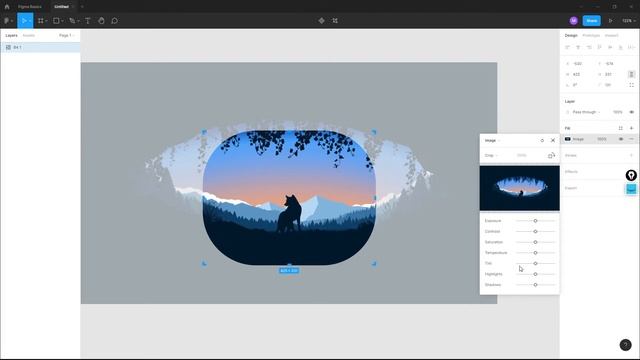Adjust the Tint slider handle
Viewport: 640px width, 360px height.
coord(535,263)
